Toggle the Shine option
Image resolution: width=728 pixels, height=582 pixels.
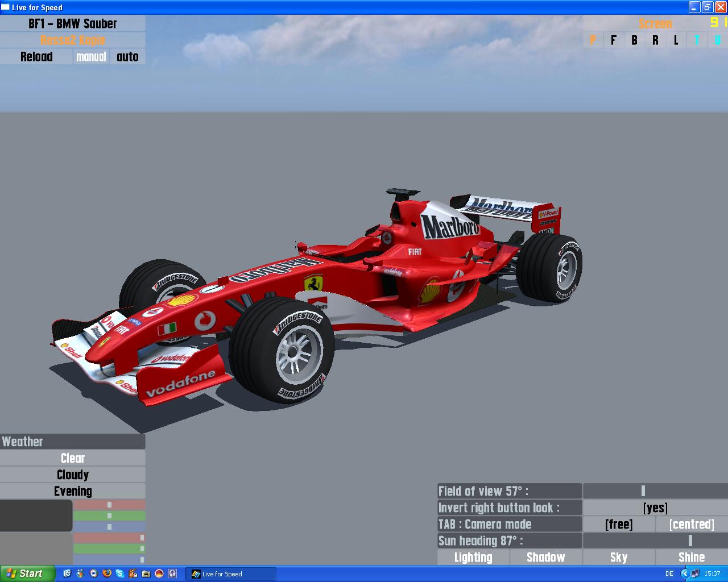[692, 557]
